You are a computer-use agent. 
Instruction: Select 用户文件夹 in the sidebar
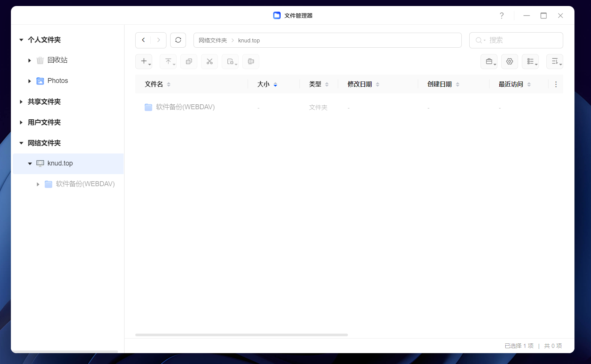pos(44,122)
